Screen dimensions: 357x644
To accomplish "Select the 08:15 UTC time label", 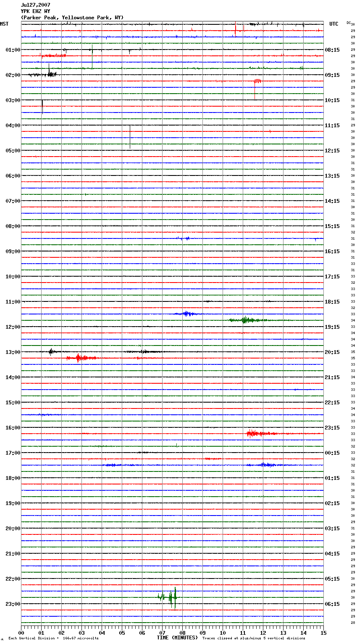I will coord(332,50).
